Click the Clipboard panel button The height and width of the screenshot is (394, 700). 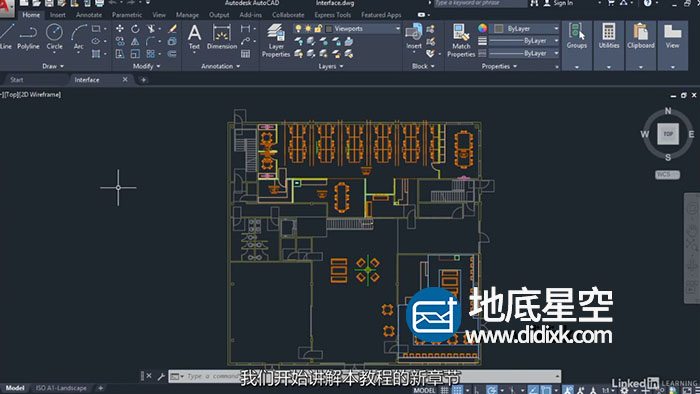coord(641,37)
